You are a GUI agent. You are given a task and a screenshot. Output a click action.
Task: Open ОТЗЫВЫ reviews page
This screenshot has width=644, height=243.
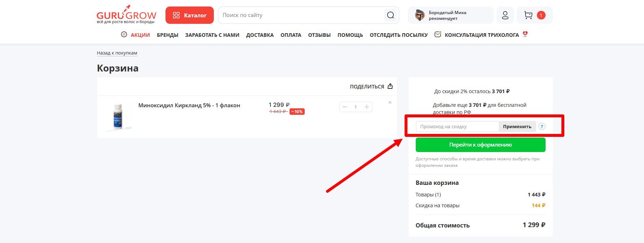coord(319,35)
